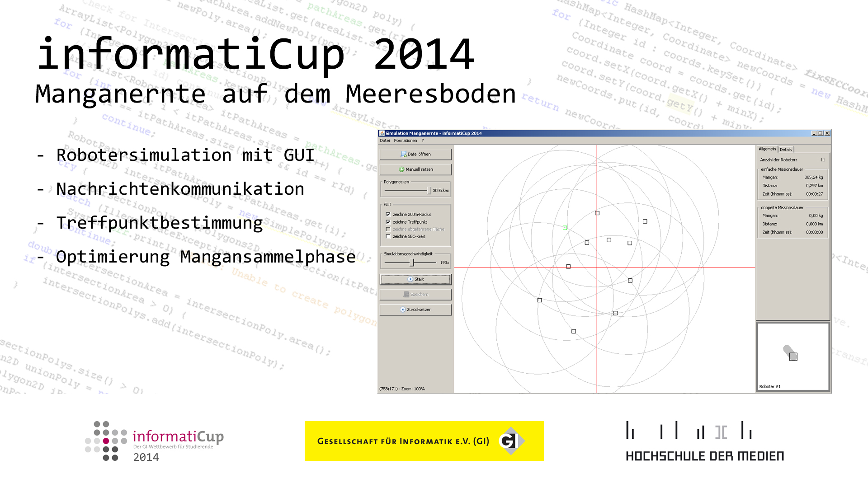Viewport: 868px width, 488px height.
Task: Open the question mark help menu
Action: (423, 141)
